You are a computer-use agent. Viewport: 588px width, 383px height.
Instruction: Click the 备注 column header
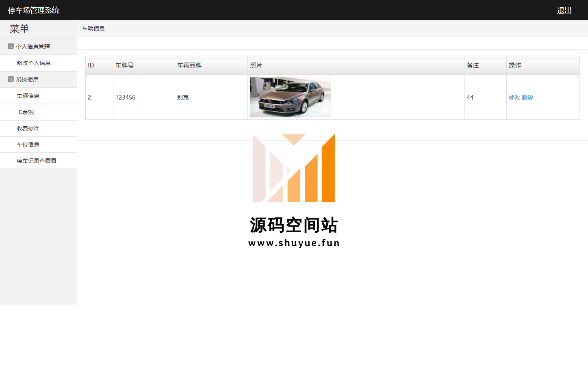[486, 65]
